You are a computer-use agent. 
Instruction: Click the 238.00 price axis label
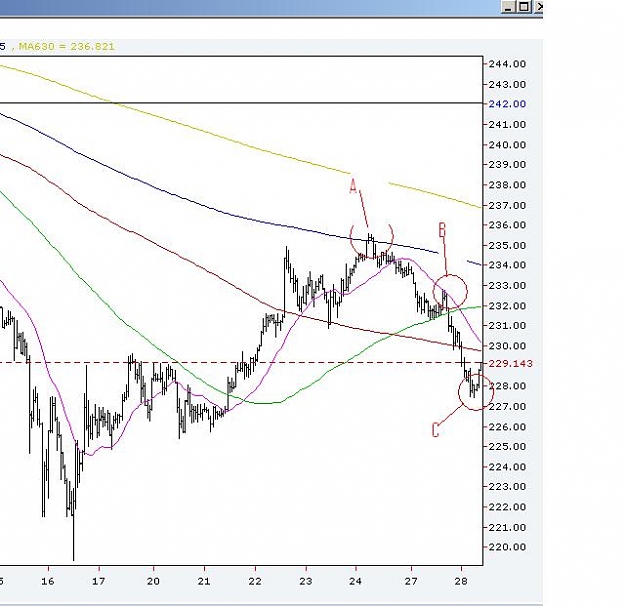[x=507, y=185]
